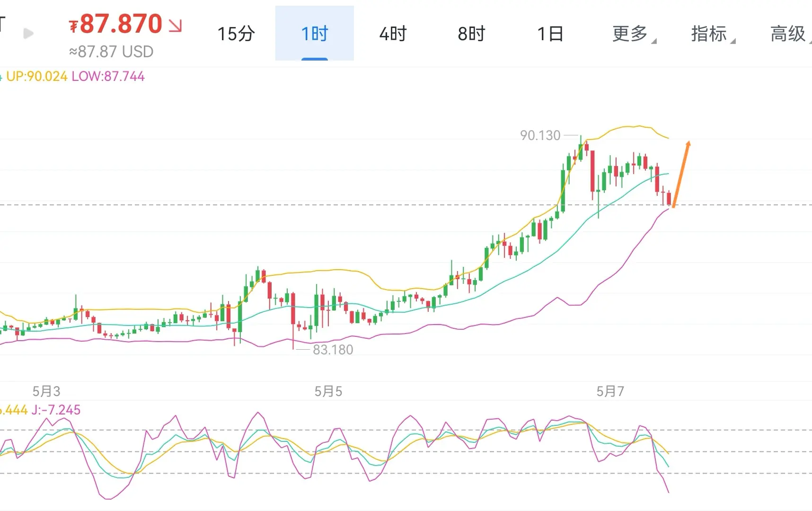Screen dimensions: 812x511
Task: Open the 高级 advanced chart option
Action: (790, 34)
